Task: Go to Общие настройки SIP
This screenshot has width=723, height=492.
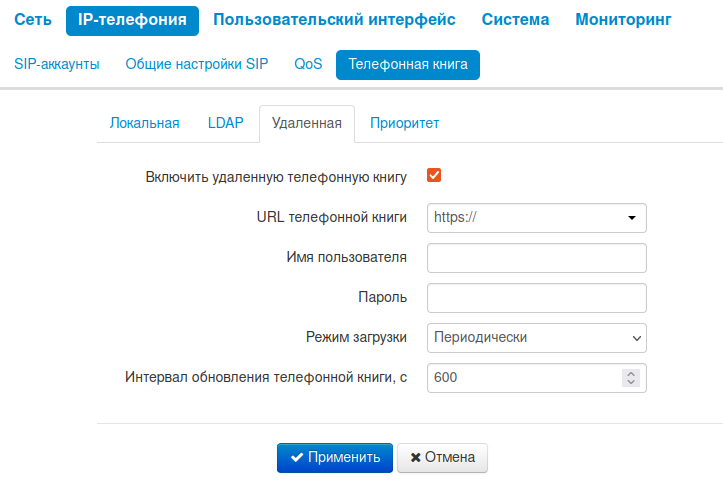Action: point(197,65)
